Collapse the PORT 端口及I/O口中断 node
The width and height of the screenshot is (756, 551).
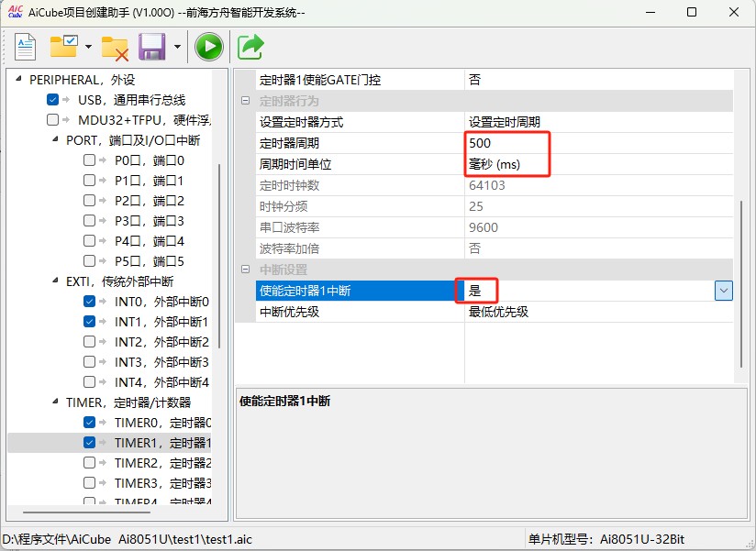tap(55, 138)
